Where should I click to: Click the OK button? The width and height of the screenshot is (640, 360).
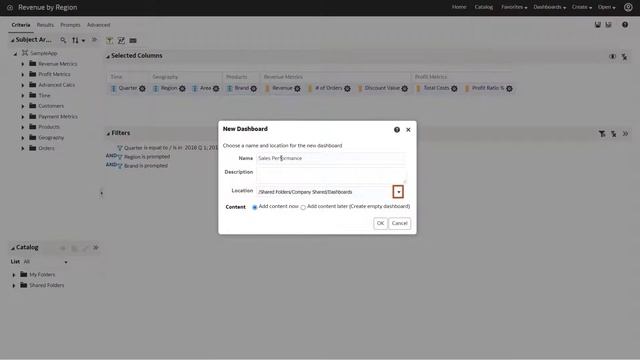(x=380, y=223)
